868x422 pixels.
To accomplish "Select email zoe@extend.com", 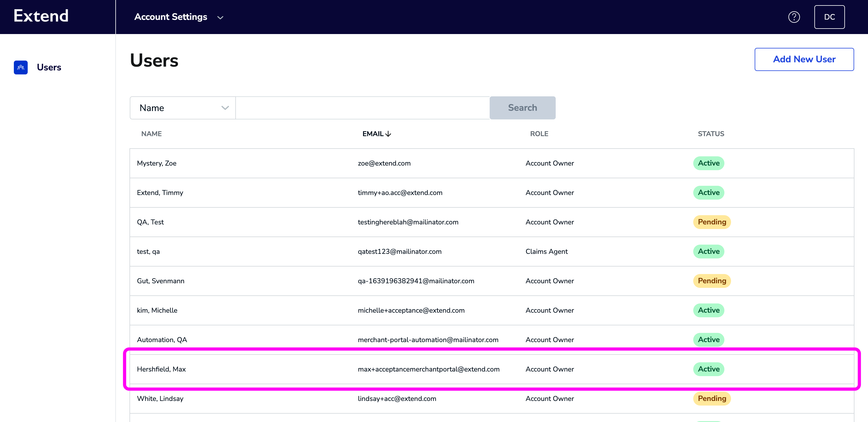I will [x=384, y=163].
